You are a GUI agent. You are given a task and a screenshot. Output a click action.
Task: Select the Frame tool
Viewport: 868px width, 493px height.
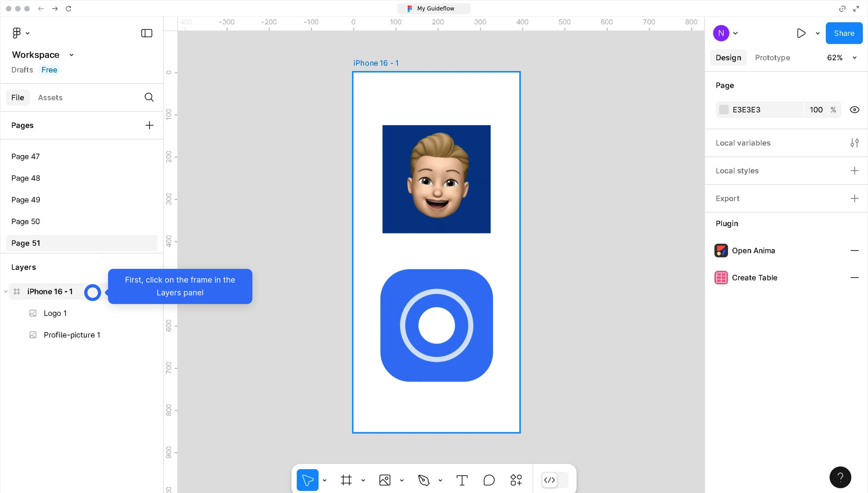[x=346, y=480]
